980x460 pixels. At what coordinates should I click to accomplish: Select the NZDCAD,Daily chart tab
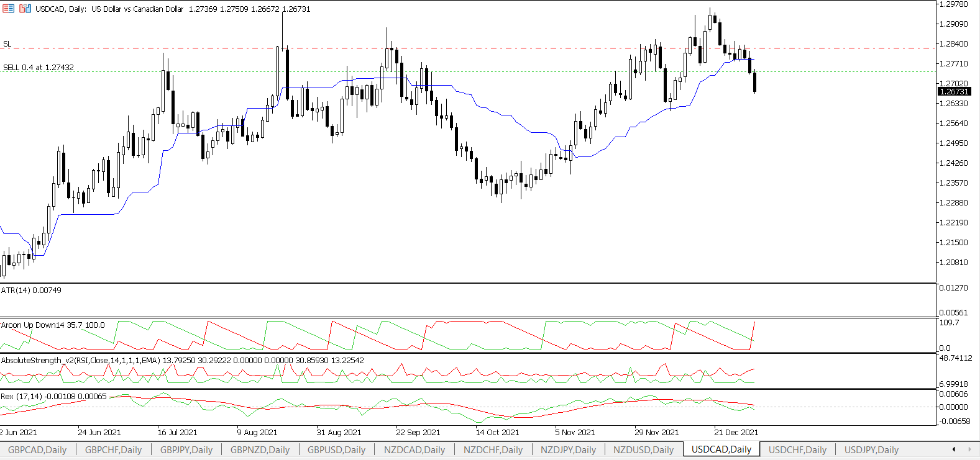click(x=414, y=450)
